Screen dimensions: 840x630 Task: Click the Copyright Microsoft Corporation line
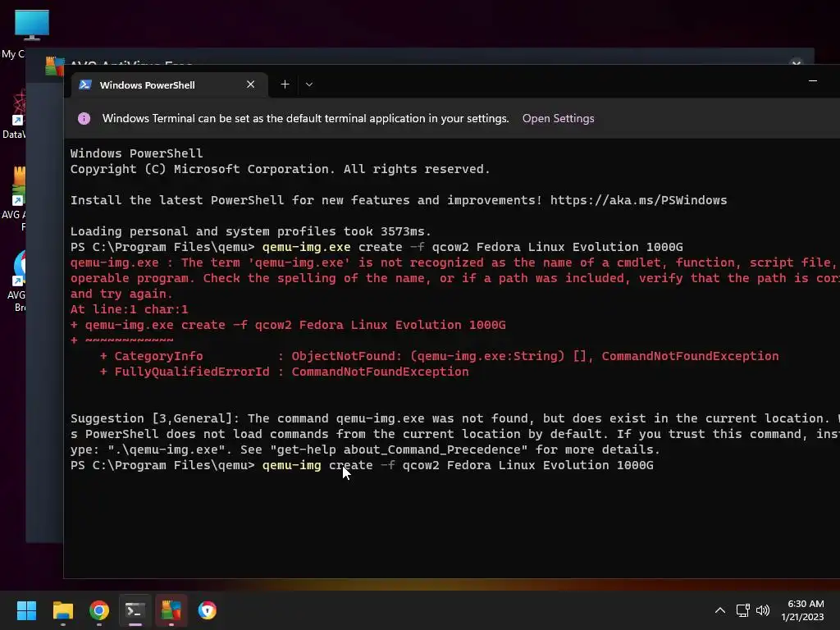(281, 169)
